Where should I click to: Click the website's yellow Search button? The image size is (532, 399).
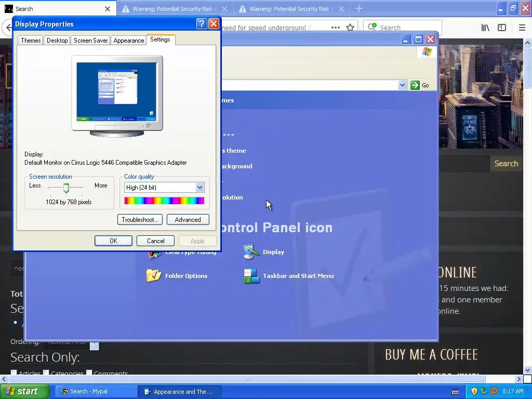coord(506,164)
